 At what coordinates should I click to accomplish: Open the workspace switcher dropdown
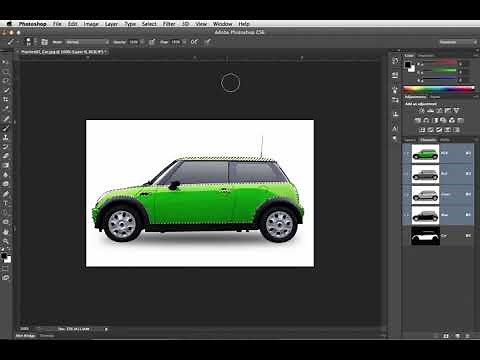(458, 42)
